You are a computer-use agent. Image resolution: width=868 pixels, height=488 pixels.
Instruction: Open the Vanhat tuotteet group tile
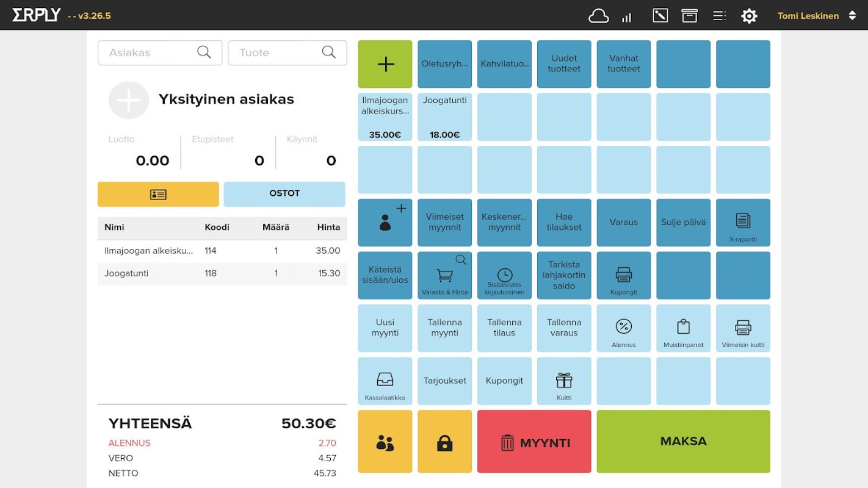(624, 64)
